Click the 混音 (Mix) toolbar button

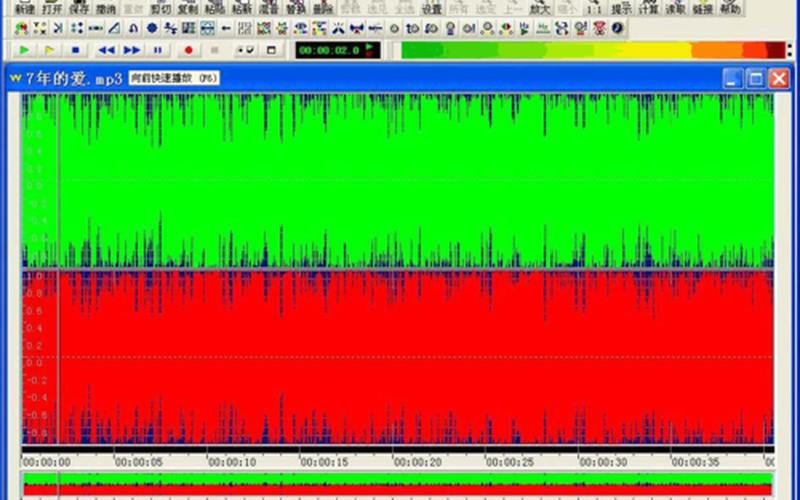tap(269, 7)
